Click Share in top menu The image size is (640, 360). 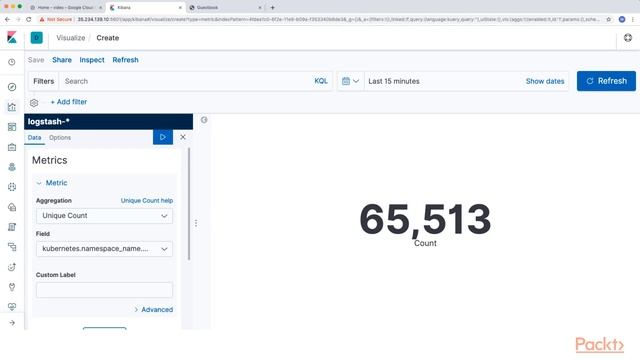pyautogui.click(x=62, y=60)
